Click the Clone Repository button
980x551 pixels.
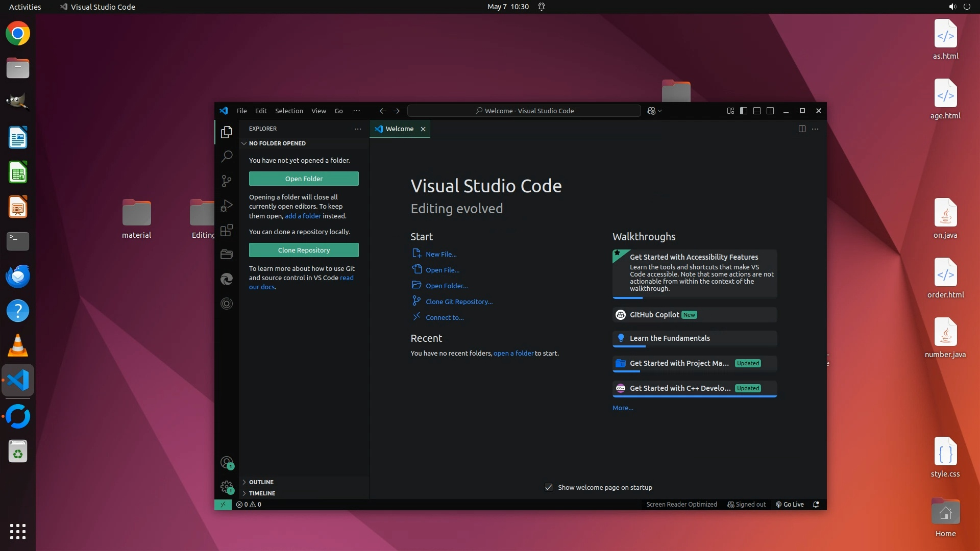click(304, 250)
